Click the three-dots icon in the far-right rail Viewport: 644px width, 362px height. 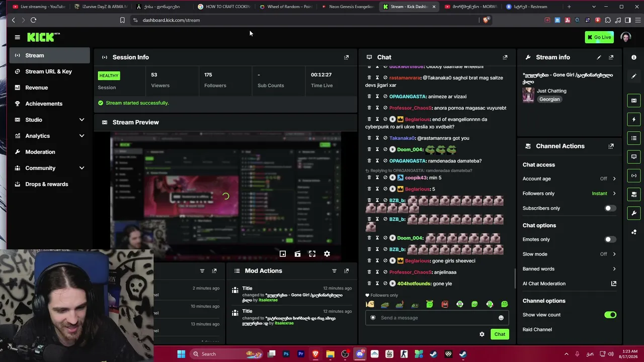[634, 232]
